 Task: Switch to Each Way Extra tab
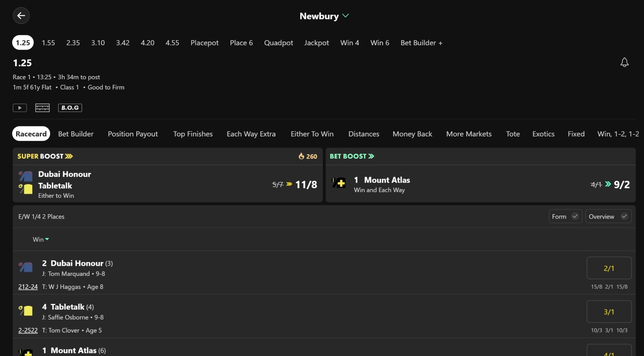(251, 134)
